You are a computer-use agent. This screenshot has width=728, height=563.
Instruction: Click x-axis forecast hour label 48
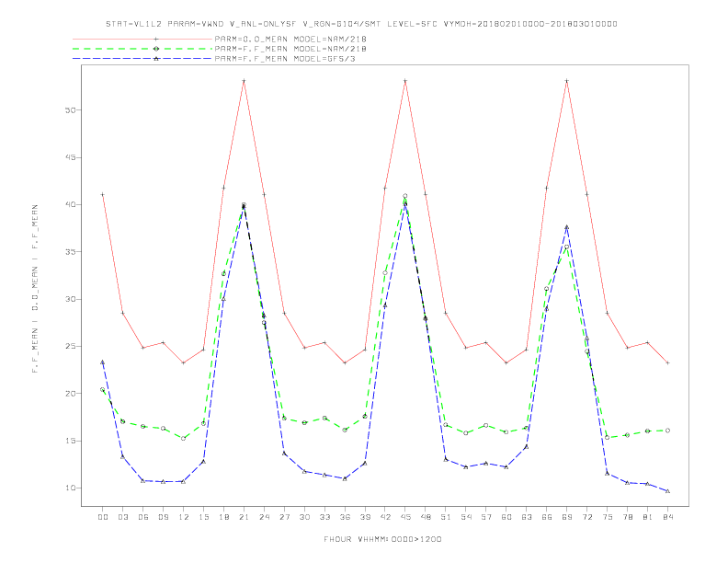click(x=426, y=517)
